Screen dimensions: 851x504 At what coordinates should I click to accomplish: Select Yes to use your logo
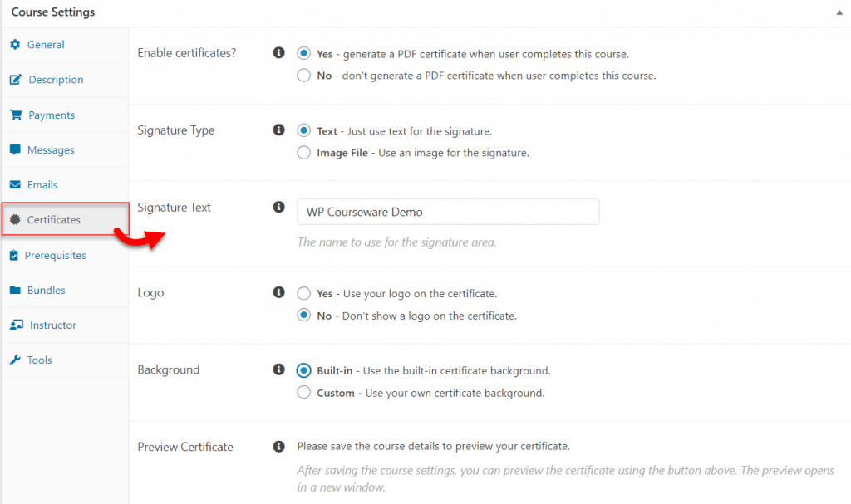[x=304, y=294]
